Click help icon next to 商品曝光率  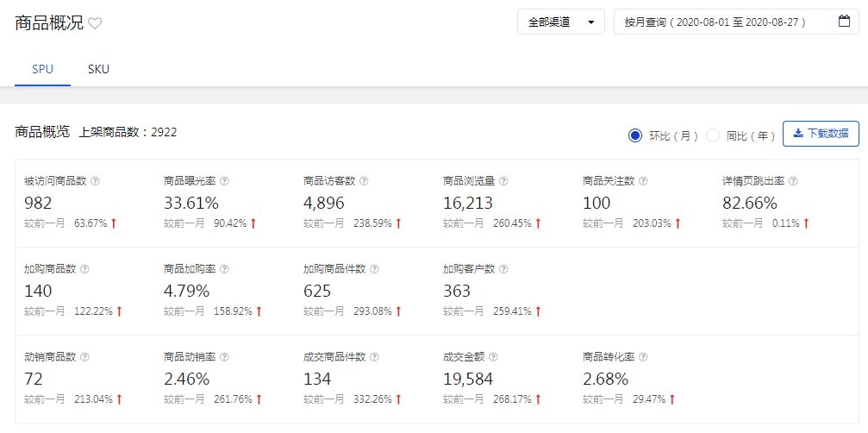click(x=224, y=181)
